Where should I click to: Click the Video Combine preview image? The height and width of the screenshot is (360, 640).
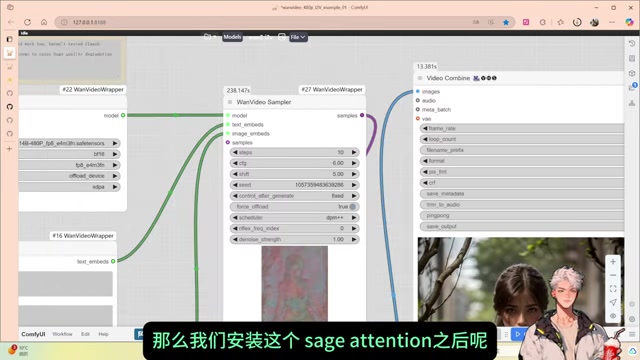tap(520, 281)
